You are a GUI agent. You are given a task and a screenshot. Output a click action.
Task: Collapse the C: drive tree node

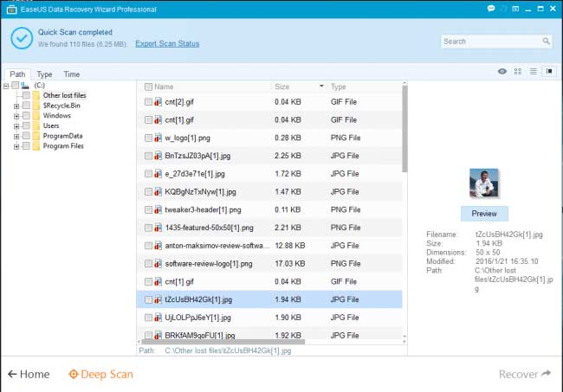point(6,86)
